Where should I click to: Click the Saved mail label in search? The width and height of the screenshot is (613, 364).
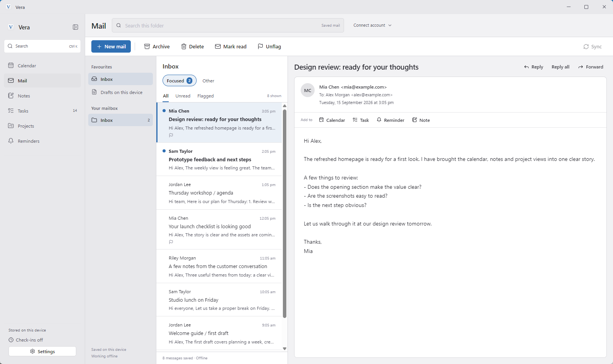pyautogui.click(x=330, y=26)
